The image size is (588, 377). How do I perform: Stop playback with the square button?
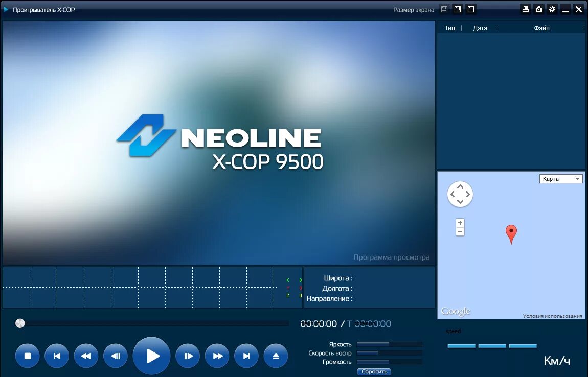coord(28,356)
